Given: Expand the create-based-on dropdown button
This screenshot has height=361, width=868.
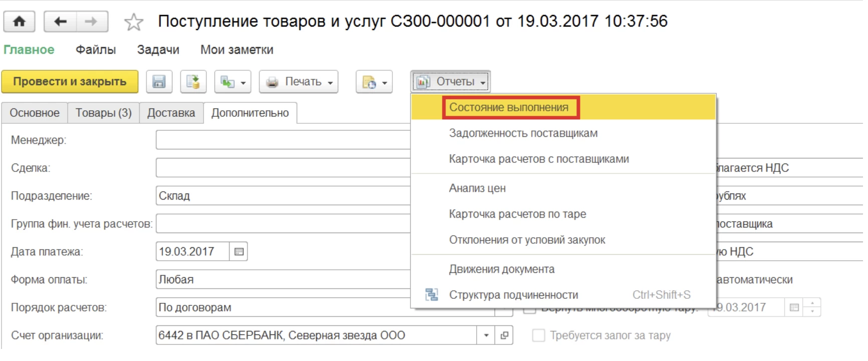Looking at the screenshot, I should click(x=232, y=82).
